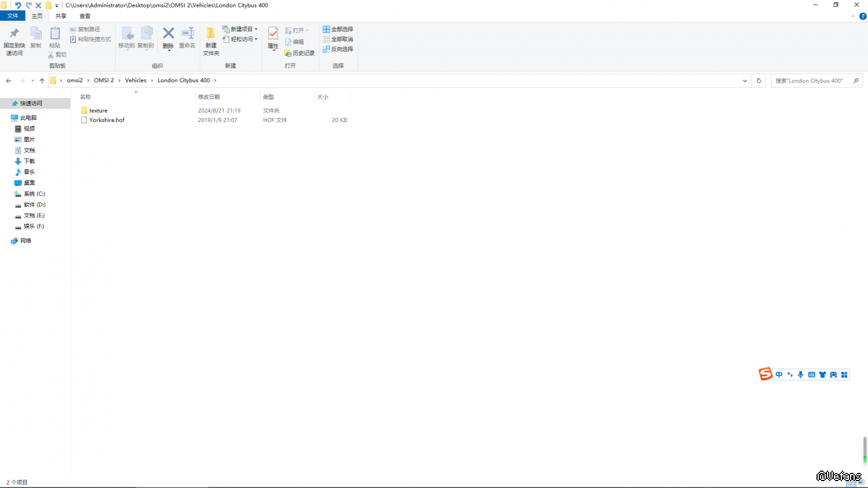Open 历史记录 (History)
The height and width of the screenshot is (488, 868).
300,53
